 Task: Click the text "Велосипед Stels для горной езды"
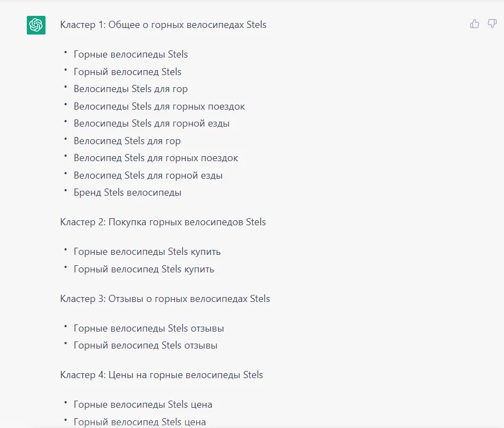[148, 175]
